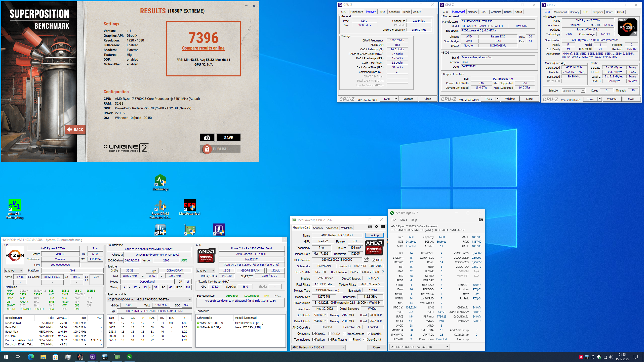The height and width of the screenshot is (362, 644).
Task: Expand Tools dropdown arrow in Memory CPU-Z window
Action: coord(396,99)
